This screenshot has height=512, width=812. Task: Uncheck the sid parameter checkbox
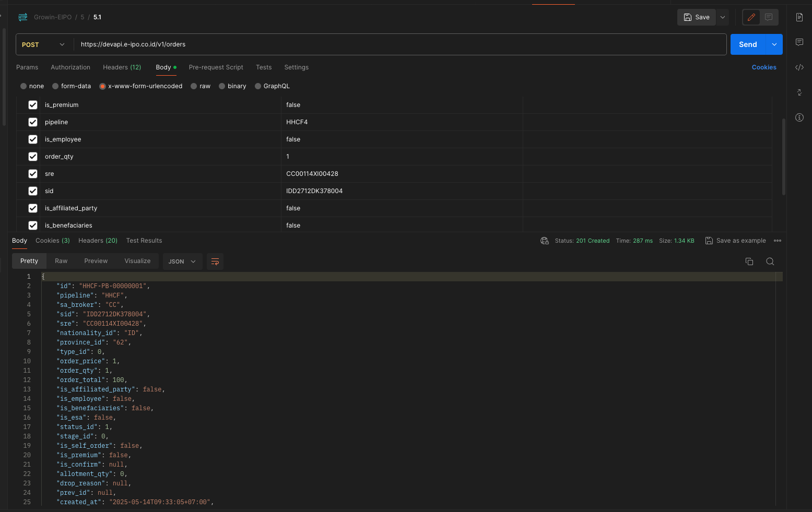(33, 191)
